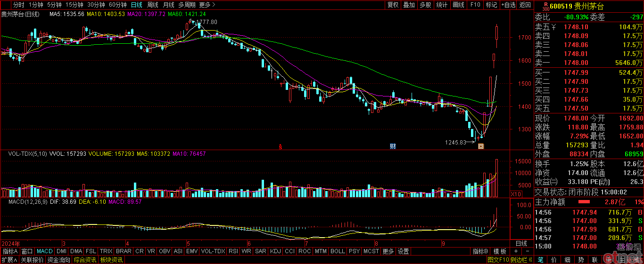Click the 买一 price 1747.99

point(576,72)
